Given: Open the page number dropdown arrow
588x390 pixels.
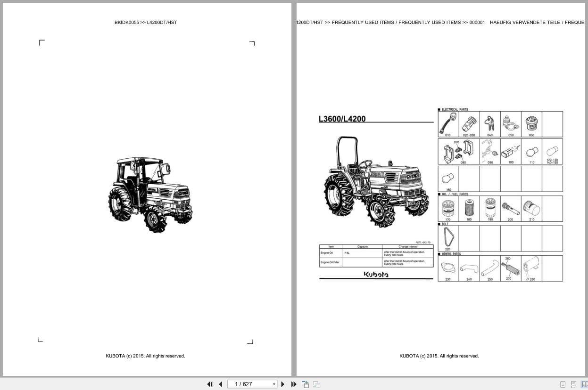Looking at the screenshot, I should [x=274, y=384].
